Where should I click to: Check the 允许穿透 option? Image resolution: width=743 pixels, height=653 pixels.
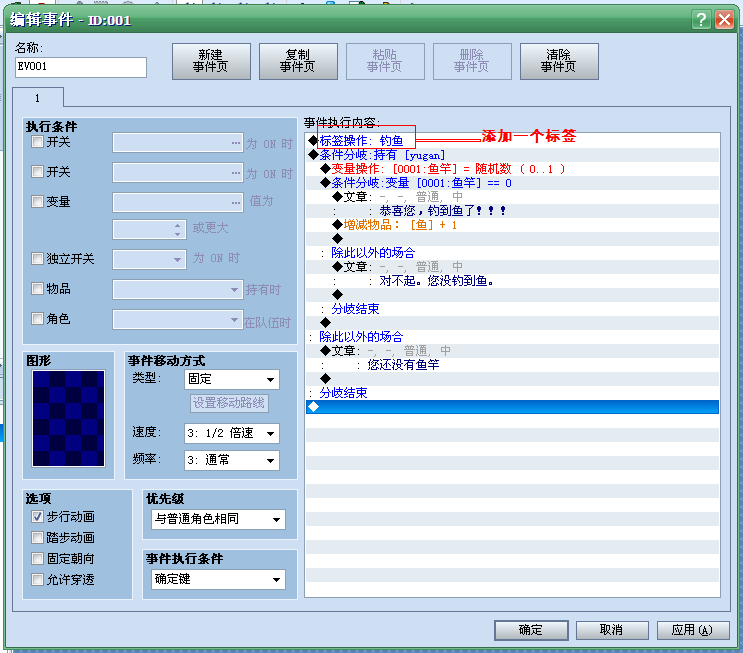pos(37,579)
